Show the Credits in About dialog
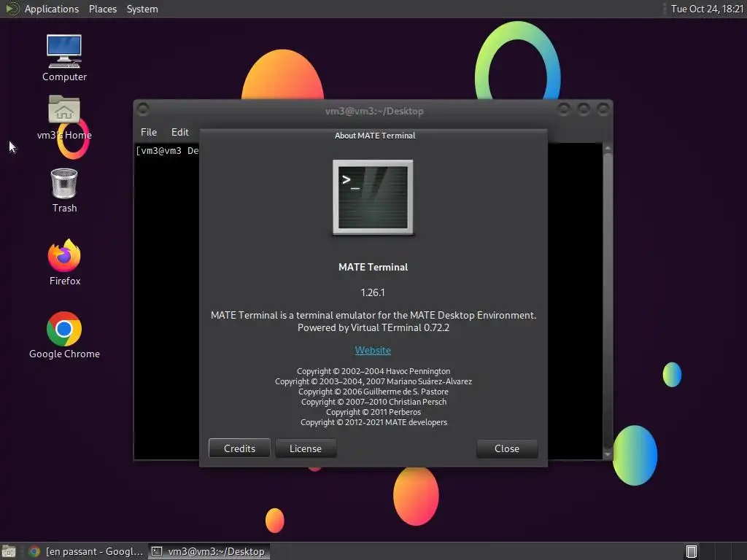This screenshot has width=747, height=560. tap(239, 448)
